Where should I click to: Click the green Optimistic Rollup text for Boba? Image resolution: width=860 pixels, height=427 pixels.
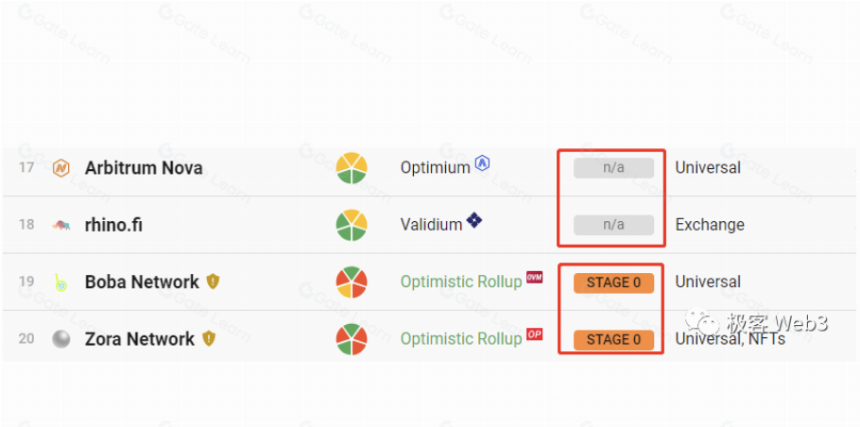coord(461,282)
